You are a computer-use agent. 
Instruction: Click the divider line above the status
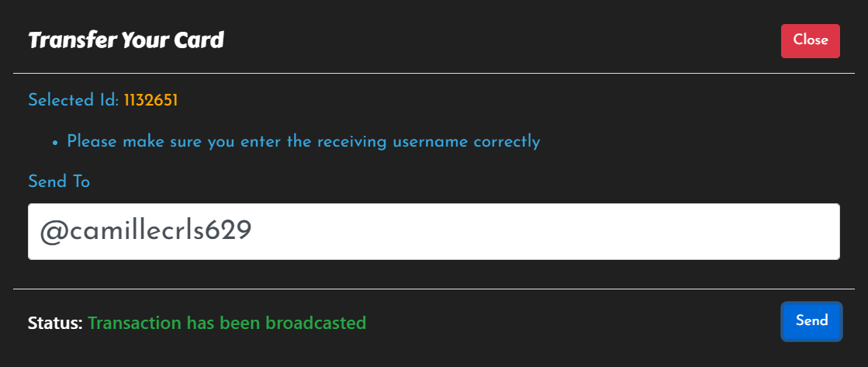(434, 289)
